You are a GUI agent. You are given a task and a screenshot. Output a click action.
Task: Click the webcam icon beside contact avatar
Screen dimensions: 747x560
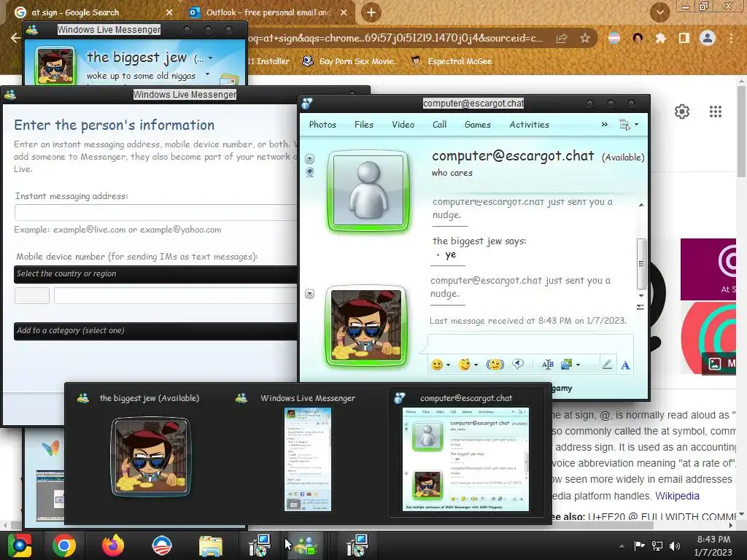[x=309, y=172]
